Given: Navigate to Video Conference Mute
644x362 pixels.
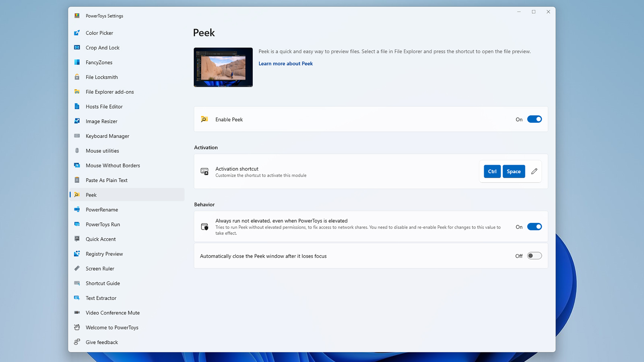Looking at the screenshot, I should (127, 313).
